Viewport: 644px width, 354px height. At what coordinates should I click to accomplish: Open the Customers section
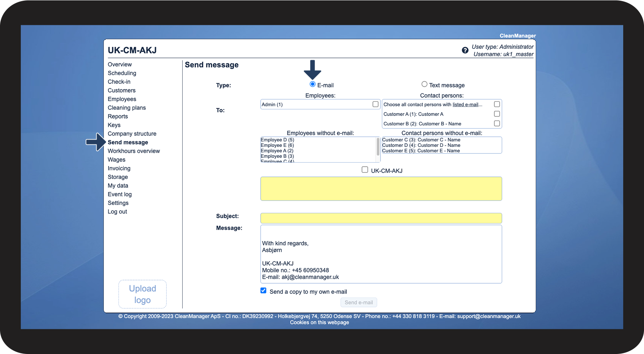pyautogui.click(x=121, y=90)
